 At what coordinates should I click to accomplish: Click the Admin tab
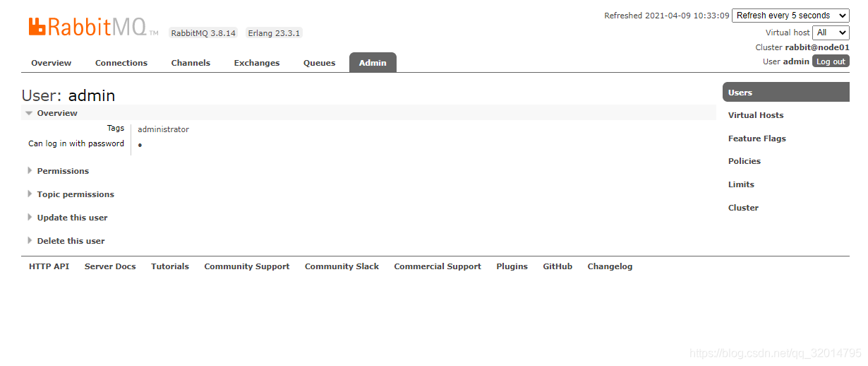(x=373, y=63)
